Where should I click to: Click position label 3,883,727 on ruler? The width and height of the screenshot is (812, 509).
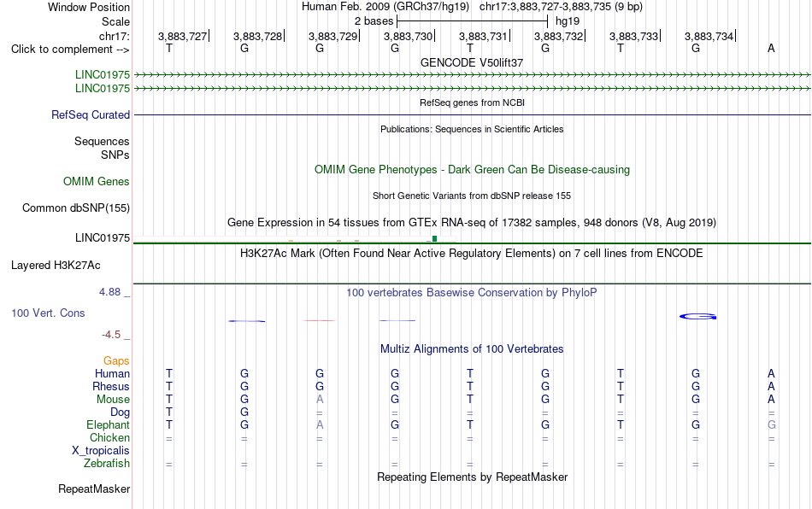click(182, 36)
